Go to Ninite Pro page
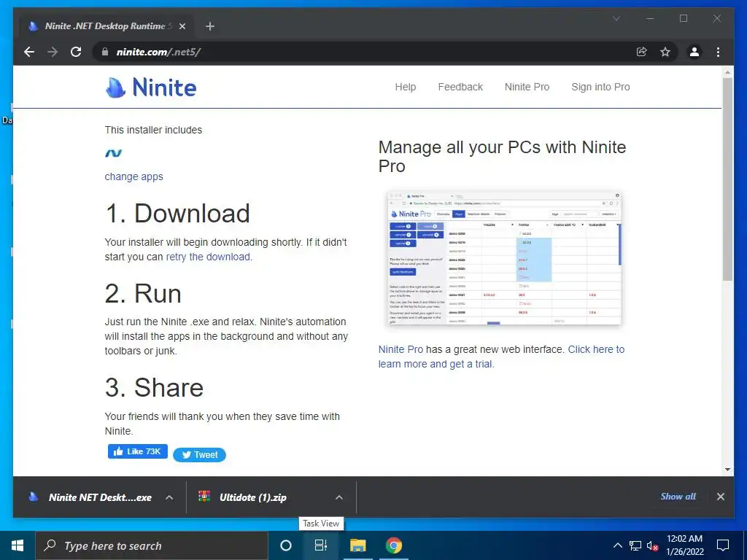747x560 pixels. 527,87
